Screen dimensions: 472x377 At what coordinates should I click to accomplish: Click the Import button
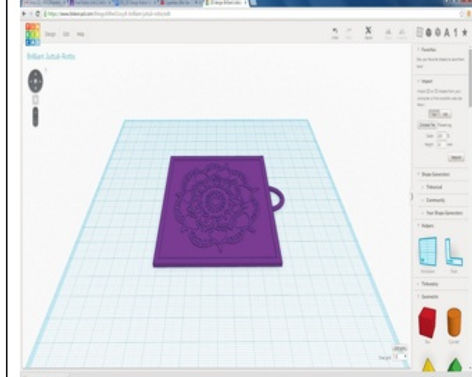(456, 157)
